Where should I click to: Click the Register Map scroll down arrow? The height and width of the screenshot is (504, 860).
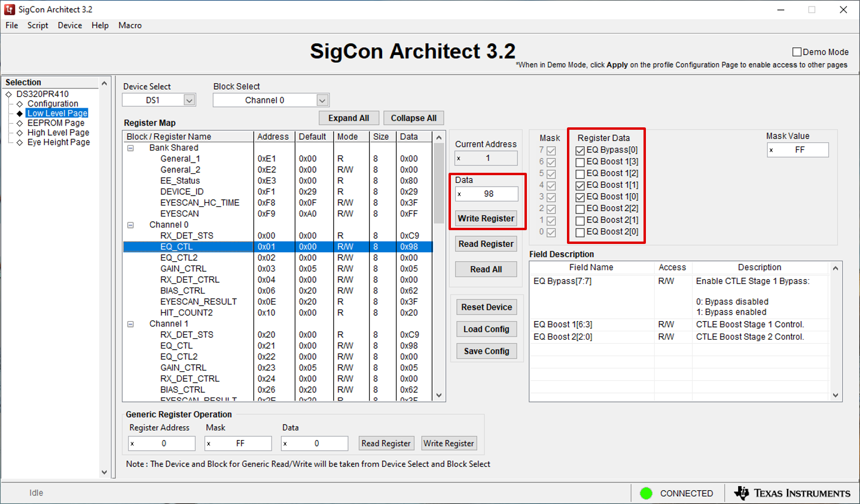pos(439,395)
